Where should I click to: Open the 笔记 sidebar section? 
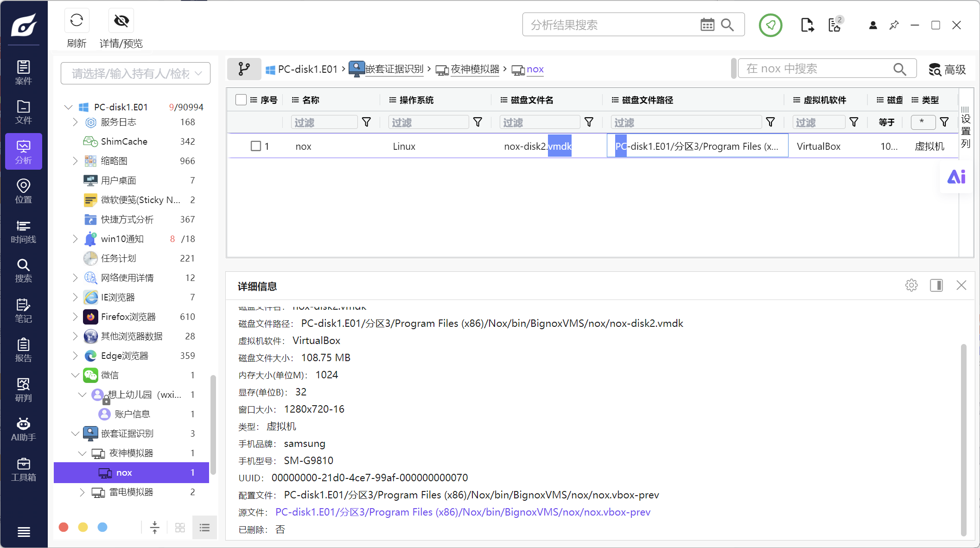point(24,310)
